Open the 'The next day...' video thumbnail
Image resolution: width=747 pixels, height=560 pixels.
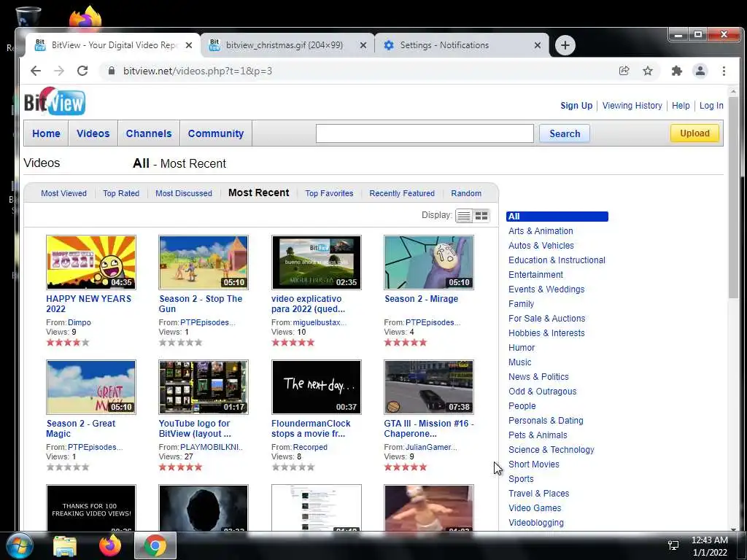point(317,387)
